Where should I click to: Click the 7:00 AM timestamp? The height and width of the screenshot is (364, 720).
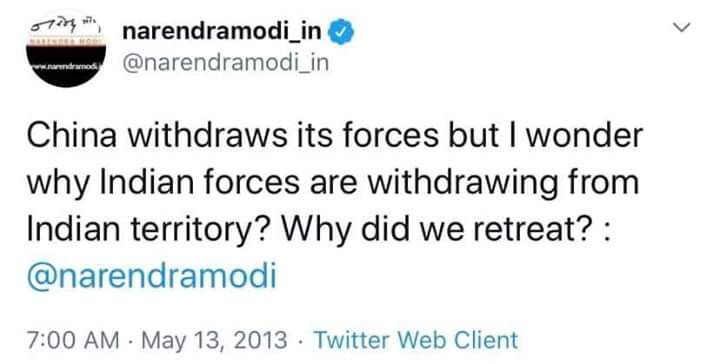[x=73, y=340]
